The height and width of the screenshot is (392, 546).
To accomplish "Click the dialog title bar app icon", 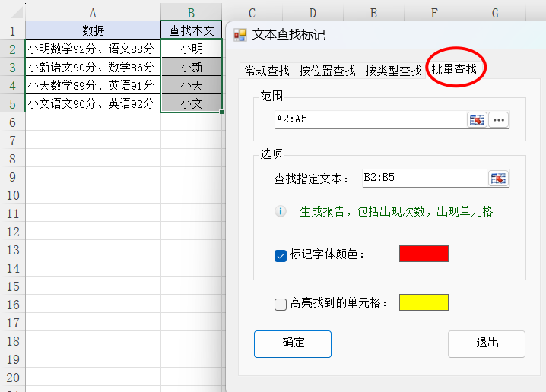I will (x=240, y=34).
